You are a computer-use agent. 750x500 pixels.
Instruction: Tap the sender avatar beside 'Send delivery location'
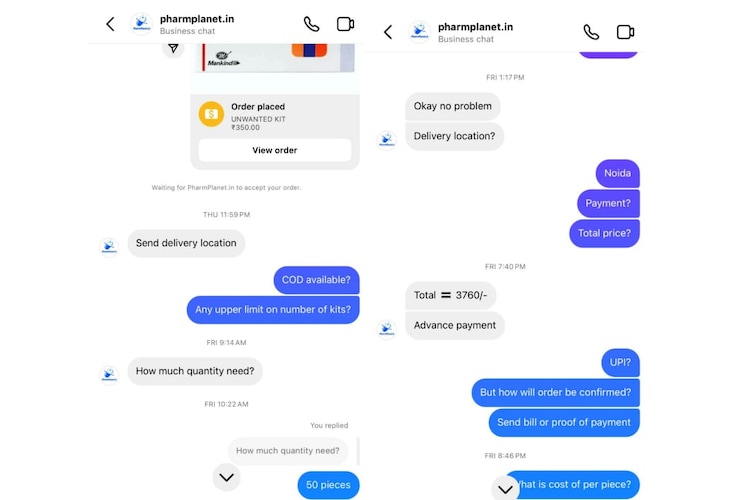pyautogui.click(x=109, y=247)
